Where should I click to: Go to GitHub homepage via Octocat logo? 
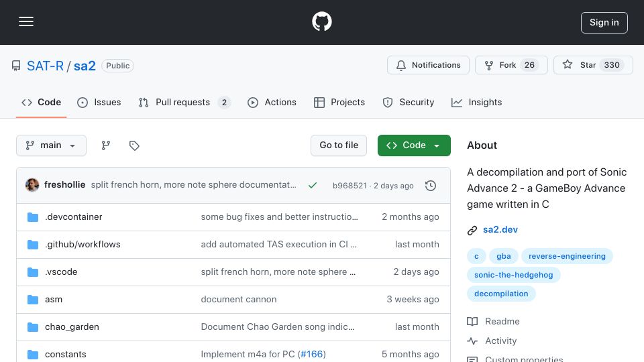click(x=321, y=21)
